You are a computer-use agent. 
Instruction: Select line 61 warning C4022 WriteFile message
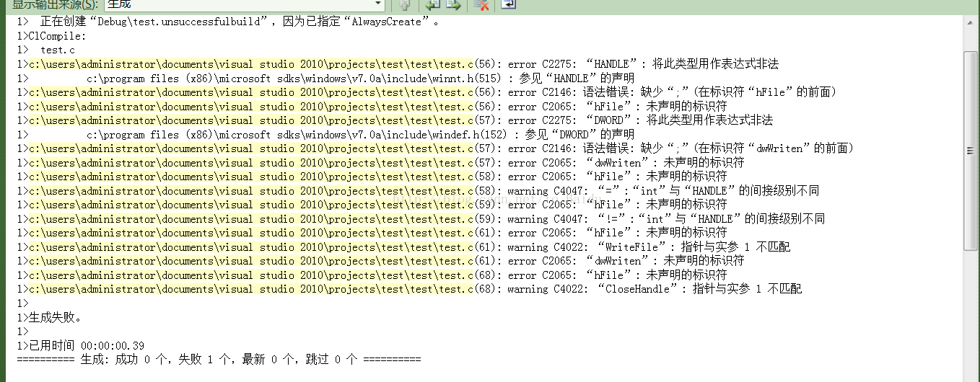click(404, 246)
